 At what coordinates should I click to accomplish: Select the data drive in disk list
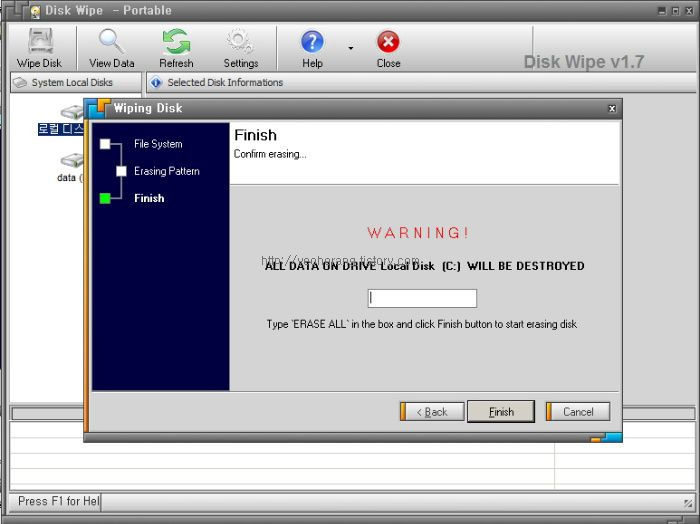pos(71,169)
